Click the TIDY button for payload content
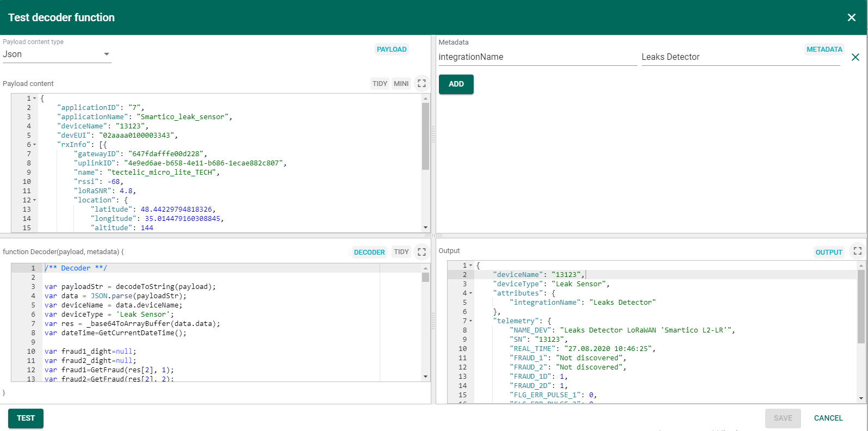The width and height of the screenshot is (868, 431). tap(380, 84)
